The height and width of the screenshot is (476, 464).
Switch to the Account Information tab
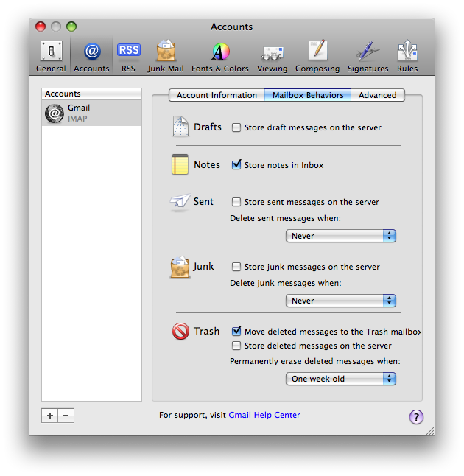[217, 95]
